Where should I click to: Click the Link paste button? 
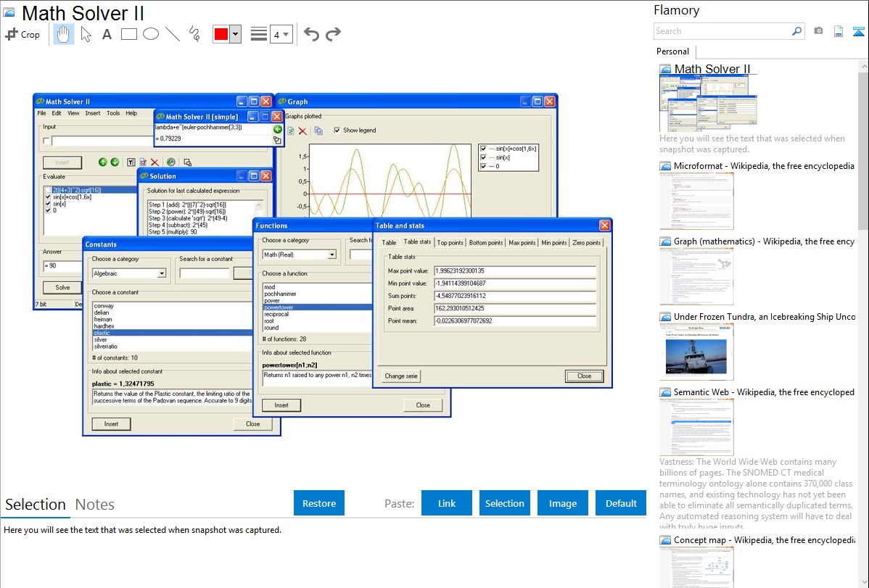447,503
